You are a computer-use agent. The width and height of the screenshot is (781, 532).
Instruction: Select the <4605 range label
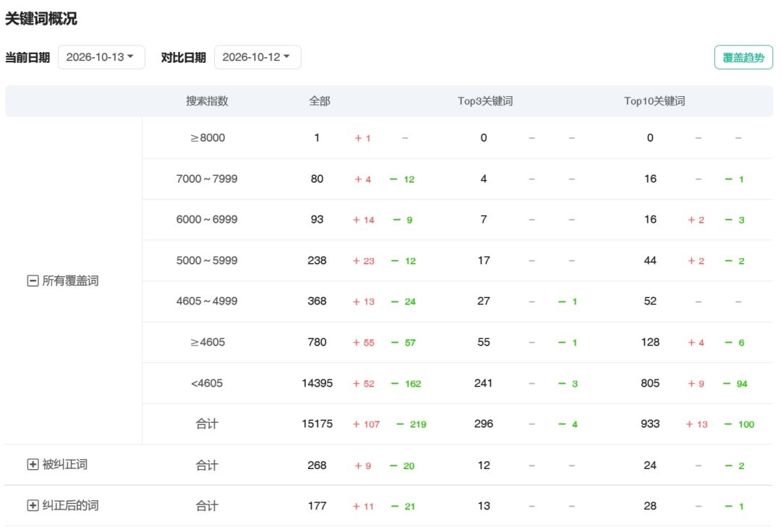207,383
